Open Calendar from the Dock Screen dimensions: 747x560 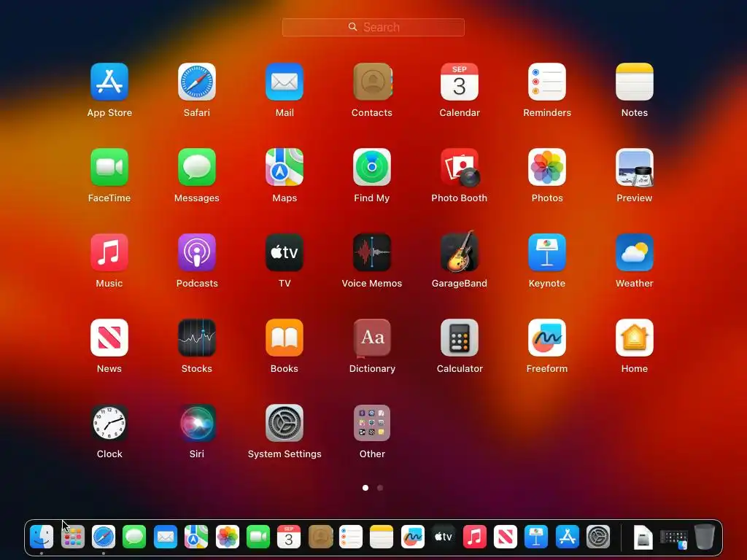(289, 537)
